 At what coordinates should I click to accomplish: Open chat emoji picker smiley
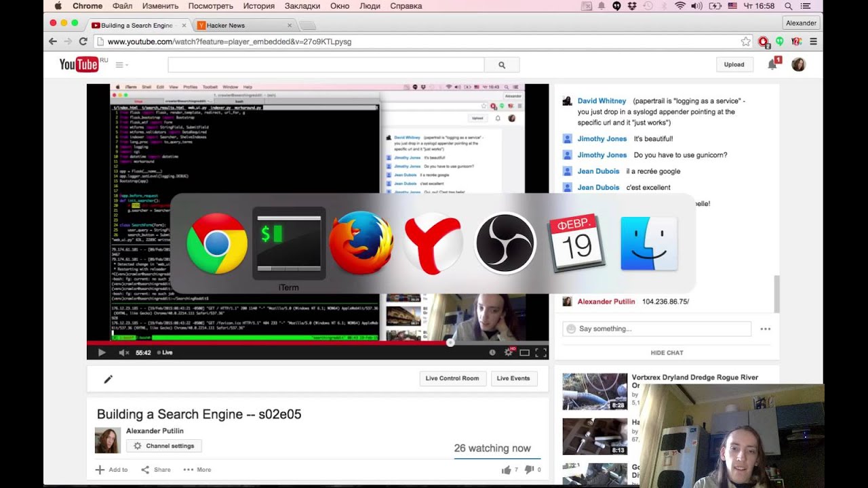(x=571, y=329)
